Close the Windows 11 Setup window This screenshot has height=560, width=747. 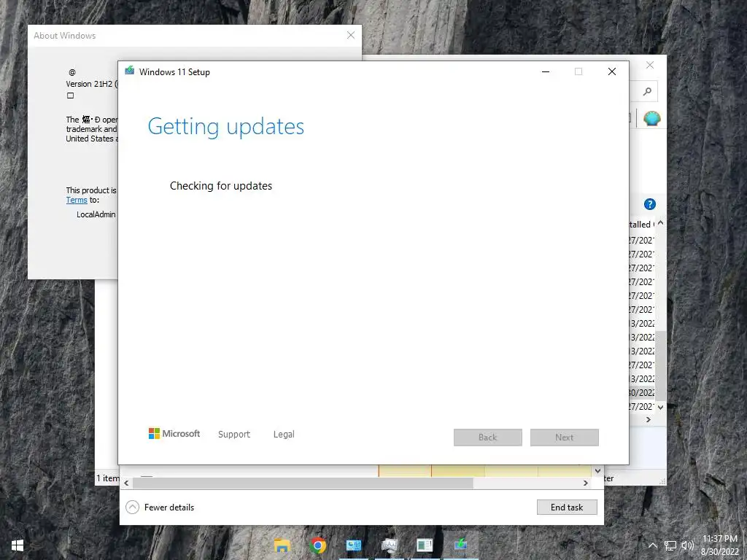(x=612, y=71)
